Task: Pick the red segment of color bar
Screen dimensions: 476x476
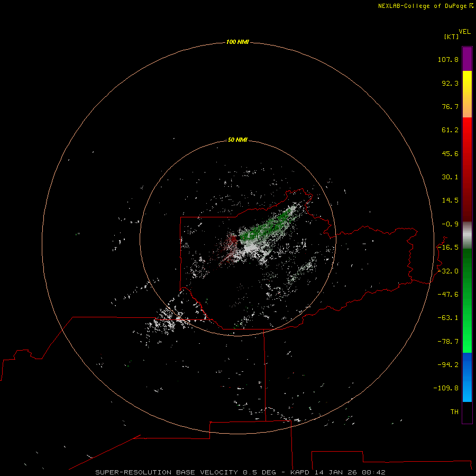Action: (x=467, y=169)
